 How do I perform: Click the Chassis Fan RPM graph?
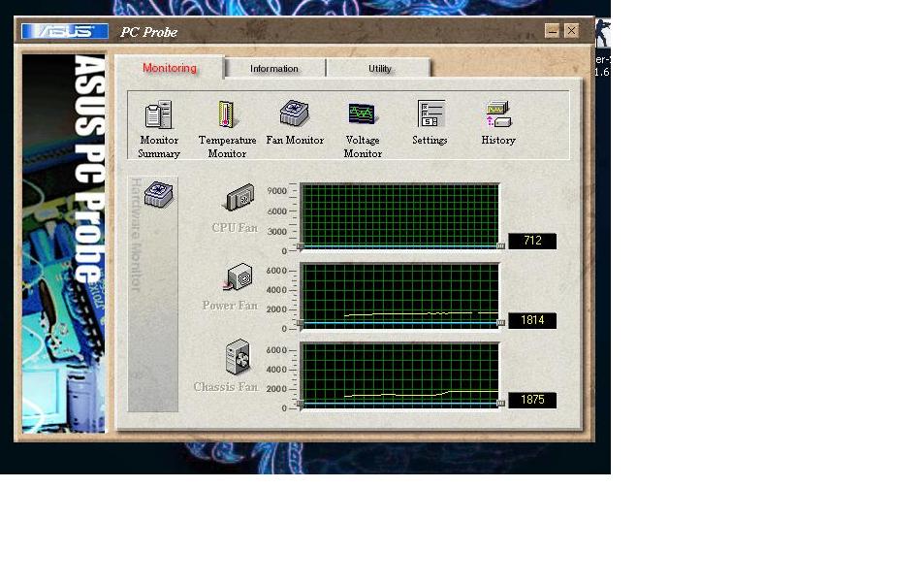point(400,375)
